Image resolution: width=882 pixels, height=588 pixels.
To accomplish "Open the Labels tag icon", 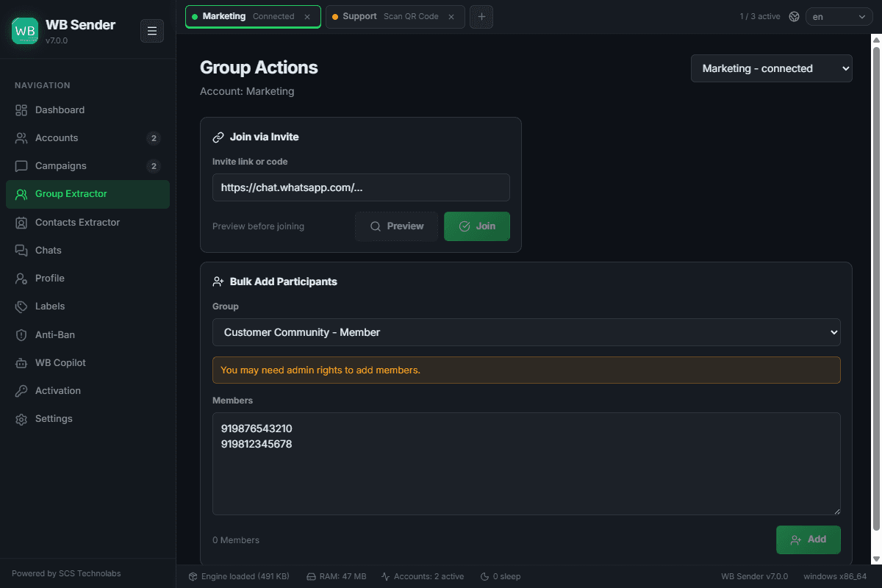I will point(21,306).
